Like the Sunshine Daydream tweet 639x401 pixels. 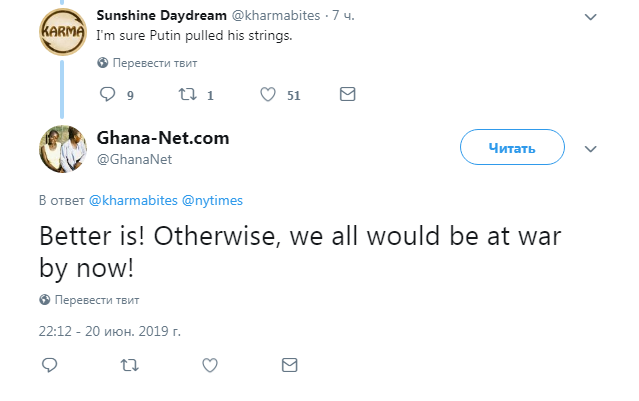click(x=268, y=95)
